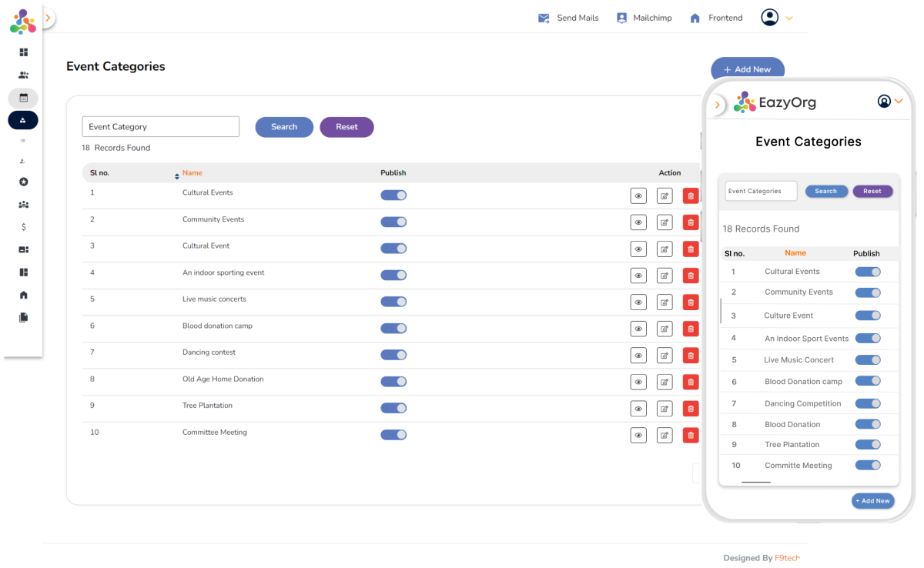Delete the Cultural Events row
The width and height of the screenshot is (924, 568).
pos(691,196)
